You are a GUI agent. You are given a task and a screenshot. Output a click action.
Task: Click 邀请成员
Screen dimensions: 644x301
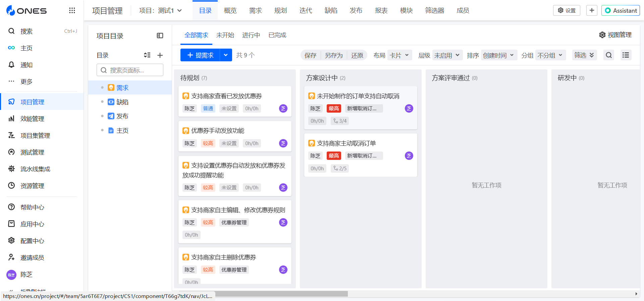pyautogui.click(x=42, y=257)
